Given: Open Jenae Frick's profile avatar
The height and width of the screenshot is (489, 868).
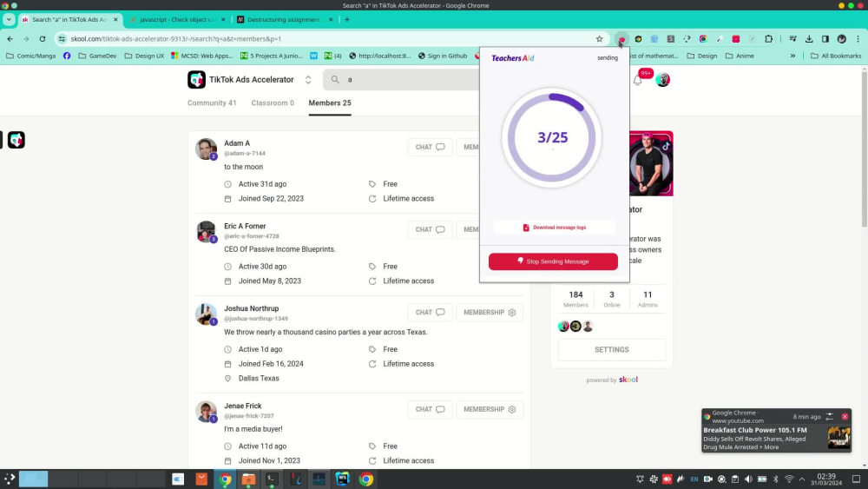Looking at the screenshot, I should tap(206, 412).
